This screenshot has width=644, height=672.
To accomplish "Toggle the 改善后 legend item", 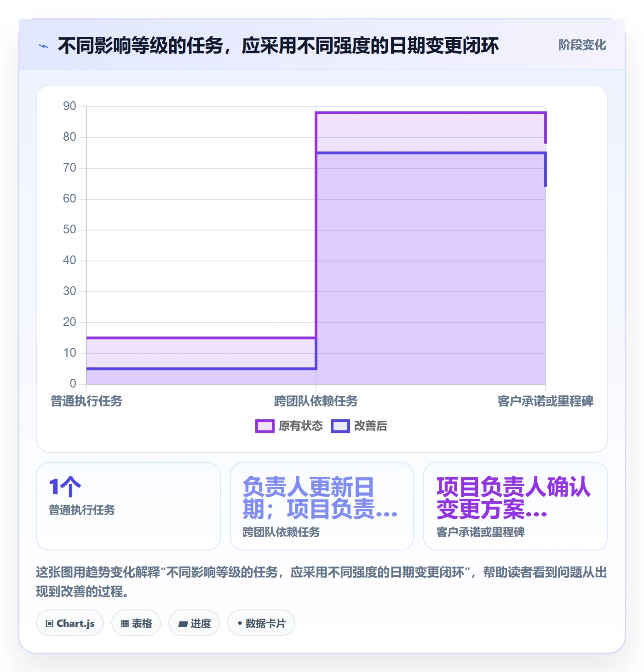I will coord(359,426).
